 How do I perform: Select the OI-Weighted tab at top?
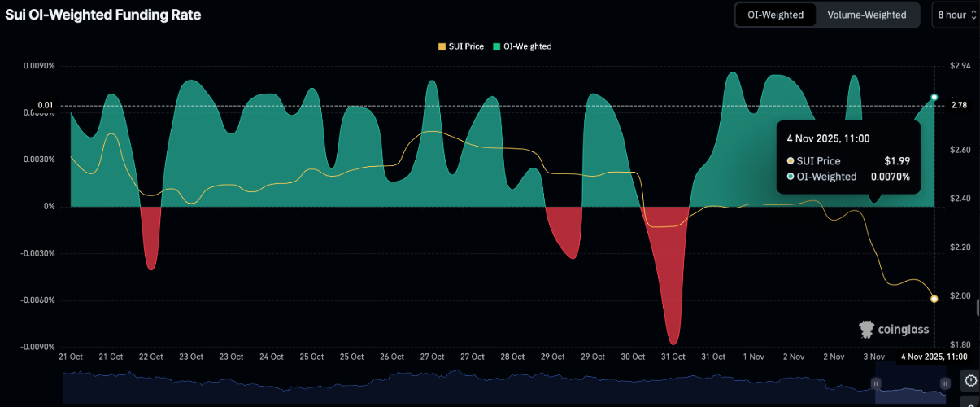click(x=775, y=15)
